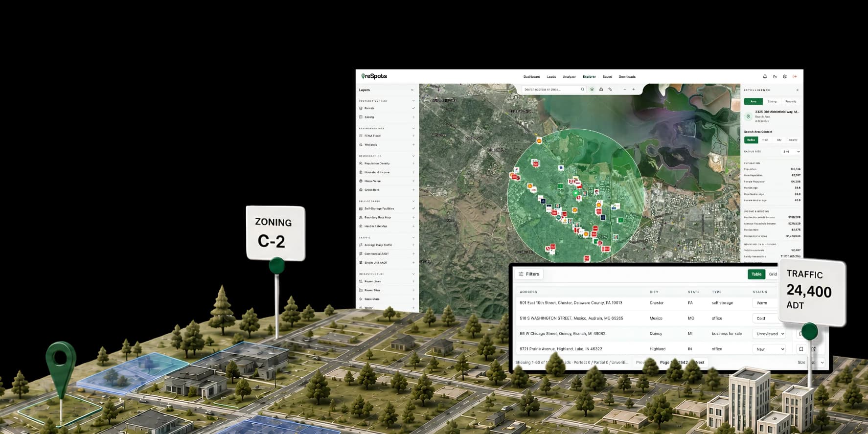868x434 pixels.
Task: Switch leads view to Table
Action: tap(756, 274)
